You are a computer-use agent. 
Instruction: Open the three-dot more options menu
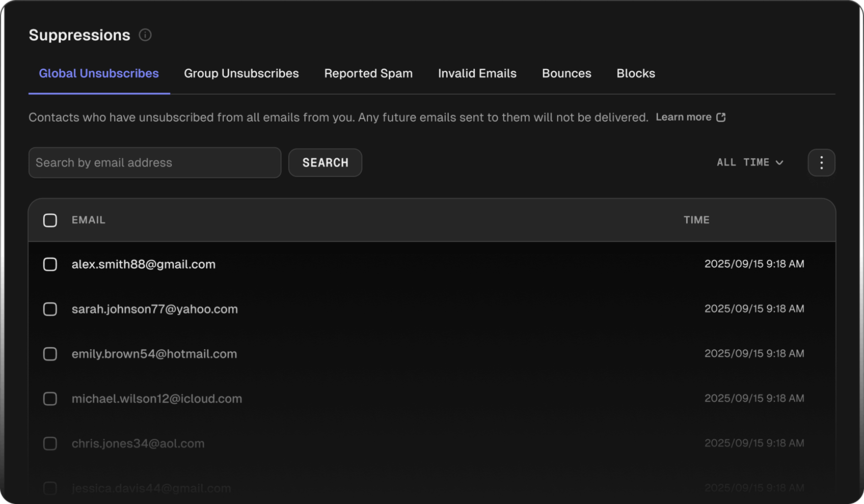821,162
